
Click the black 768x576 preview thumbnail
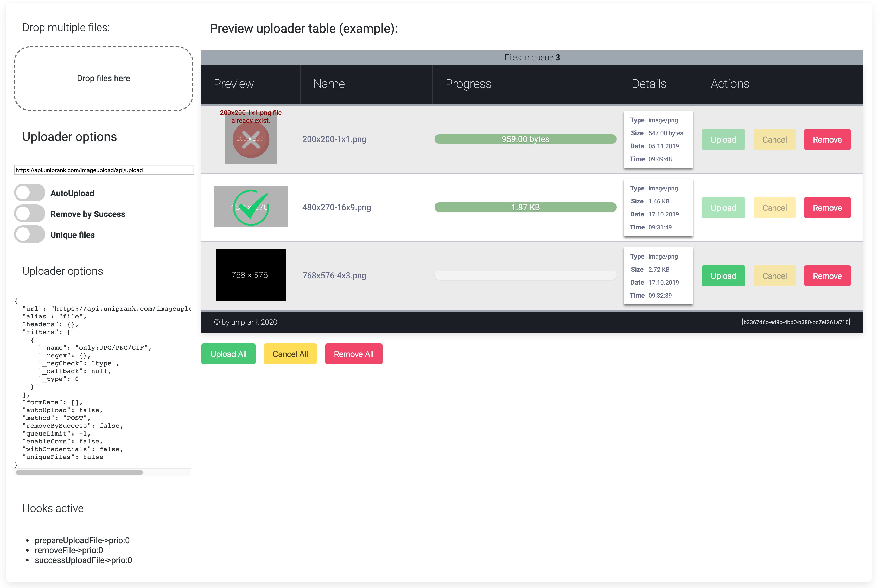point(250,275)
